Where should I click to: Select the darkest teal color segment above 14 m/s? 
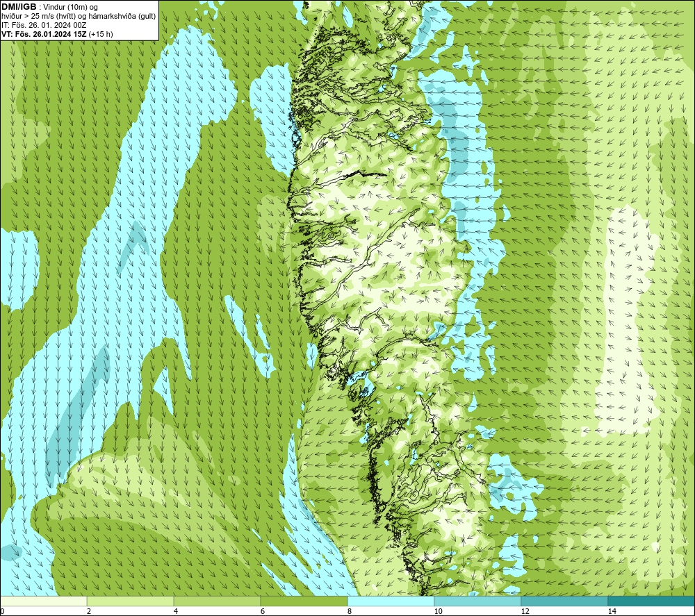point(652,601)
